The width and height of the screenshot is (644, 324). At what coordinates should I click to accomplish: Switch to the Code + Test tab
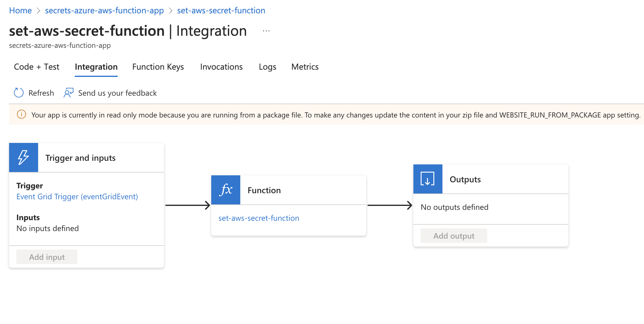[x=37, y=67]
